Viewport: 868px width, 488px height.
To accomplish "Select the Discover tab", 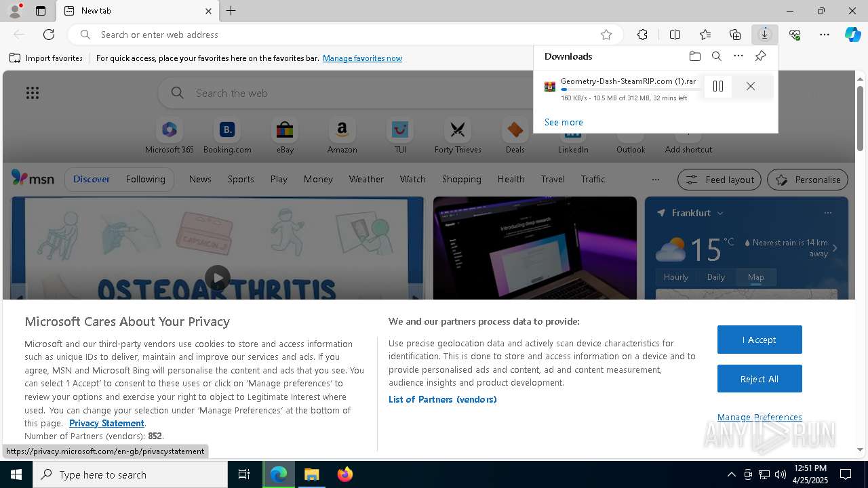I will pos(92,179).
